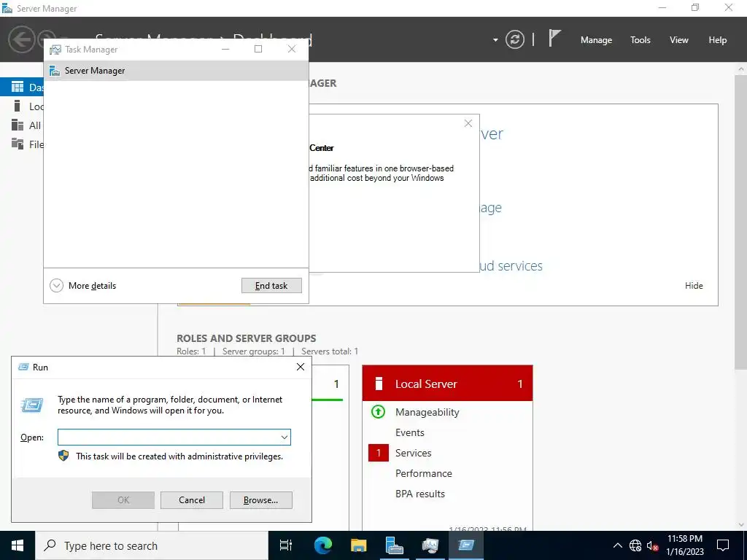The image size is (747, 560).
Task: Select the Local Server icon in the sidebar
Action: tap(18, 106)
